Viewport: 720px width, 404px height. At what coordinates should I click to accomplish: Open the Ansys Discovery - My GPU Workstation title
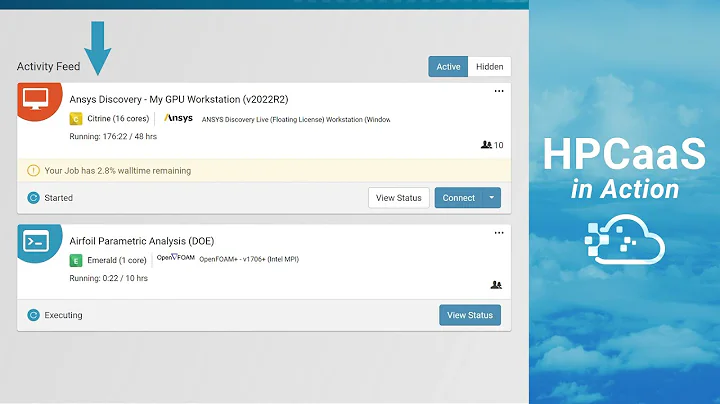click(x=179, y=100)
